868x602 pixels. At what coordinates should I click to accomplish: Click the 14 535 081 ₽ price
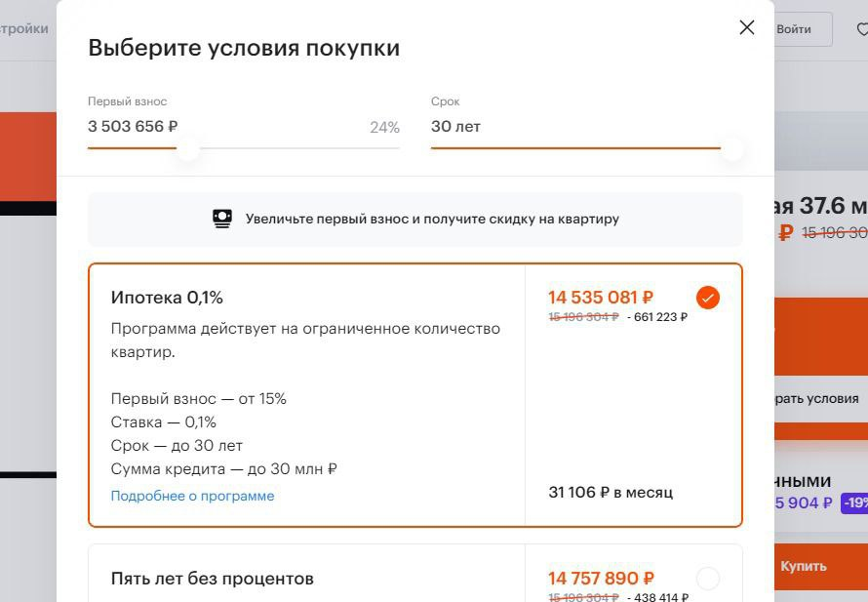[601, 298]
